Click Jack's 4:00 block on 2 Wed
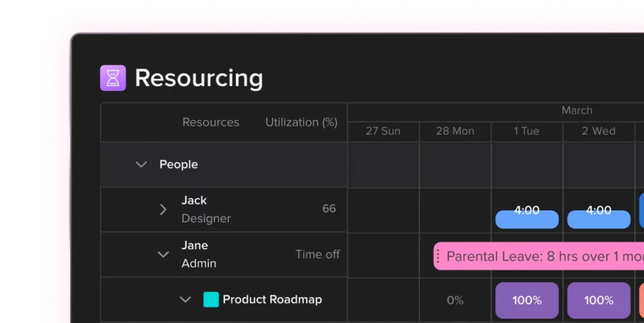Viewport: 644px width, 323px height. tap(599, 219)
